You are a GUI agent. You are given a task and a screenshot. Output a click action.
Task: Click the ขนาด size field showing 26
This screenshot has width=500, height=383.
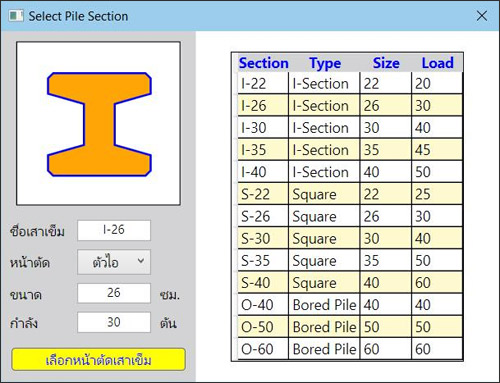(114, 293)
